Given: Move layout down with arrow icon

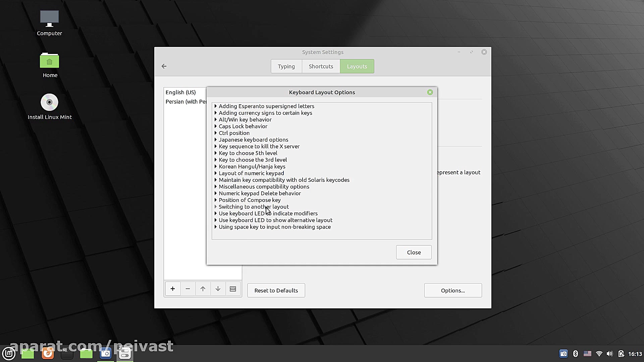Looking at the screenshot, I should [x=218, y=289].
